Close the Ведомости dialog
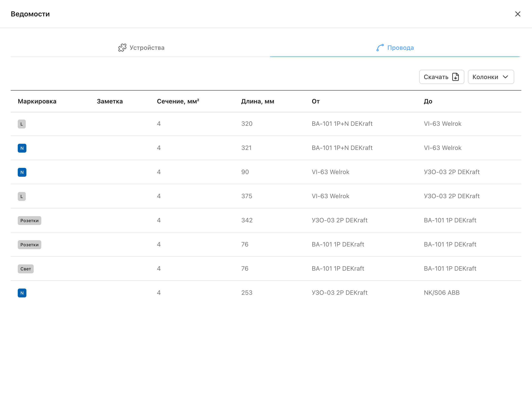Viewport: 532px width, 417px height. pos(518,14)
